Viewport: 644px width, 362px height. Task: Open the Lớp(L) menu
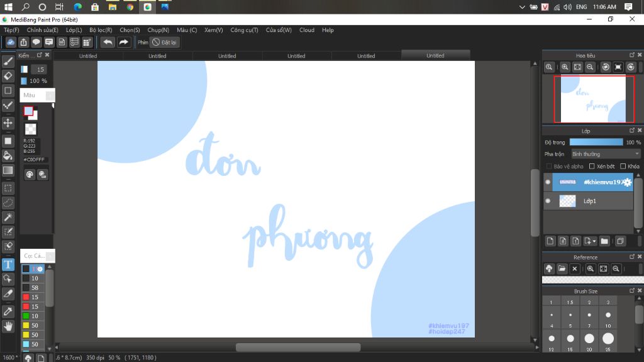(74, 30)
